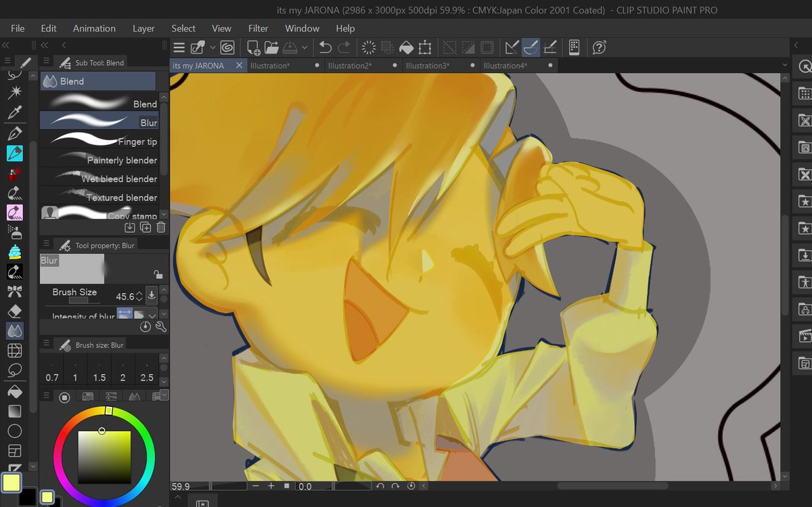Viewport: 812px width, 507px height.
Task: Click the Fill bucket icon in command bar
Action: (x=406, y=47)
